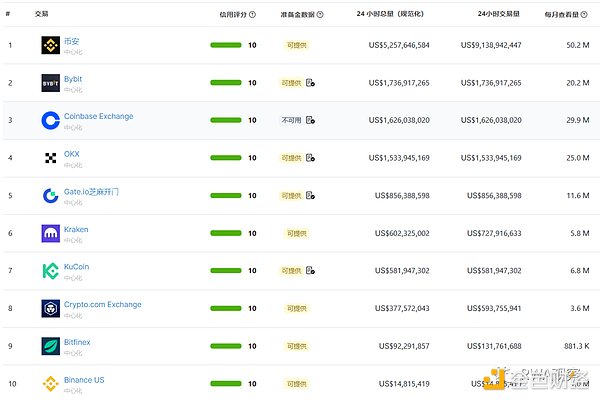Open the Binance US exchange link

point(84,380)
